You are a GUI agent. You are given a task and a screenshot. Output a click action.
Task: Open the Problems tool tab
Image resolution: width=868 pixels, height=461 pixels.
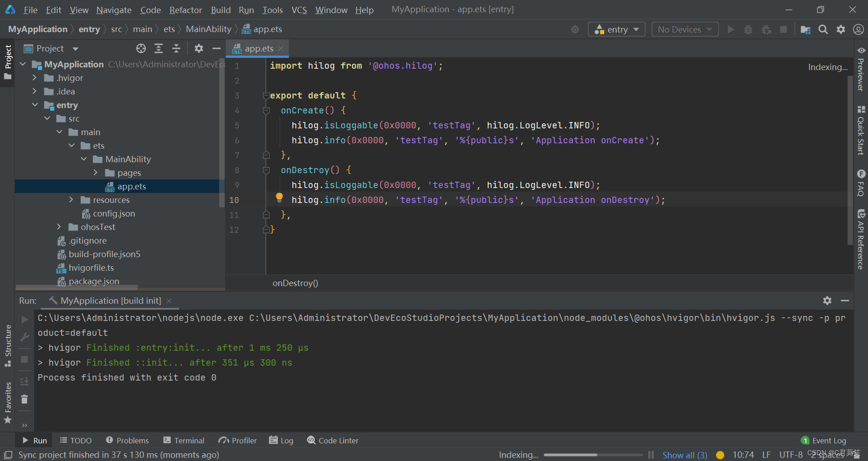click(x=127, y=440)
